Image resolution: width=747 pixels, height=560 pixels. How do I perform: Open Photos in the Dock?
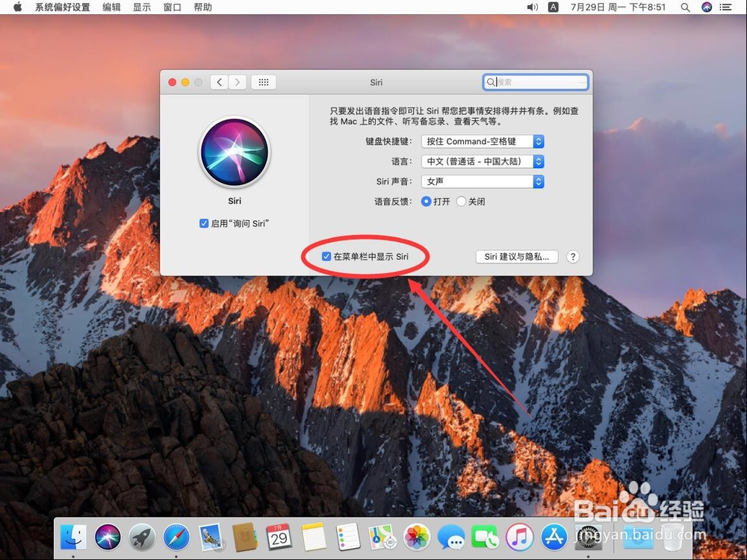pyautogui.click(x=417, y=538)
